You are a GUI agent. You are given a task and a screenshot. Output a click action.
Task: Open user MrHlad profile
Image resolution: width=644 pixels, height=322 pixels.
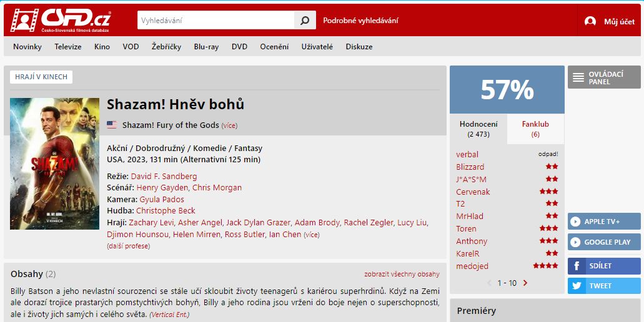[x=470, y=216]
